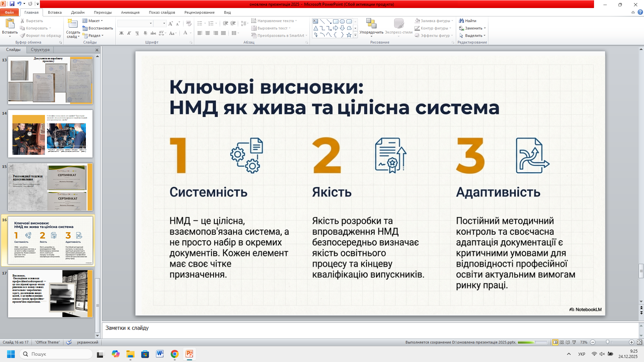Image resolution: width=644 pixels, height=362 pixels.
Task: Toggle italic (К) formatting
Action: (x=129, y=33)
